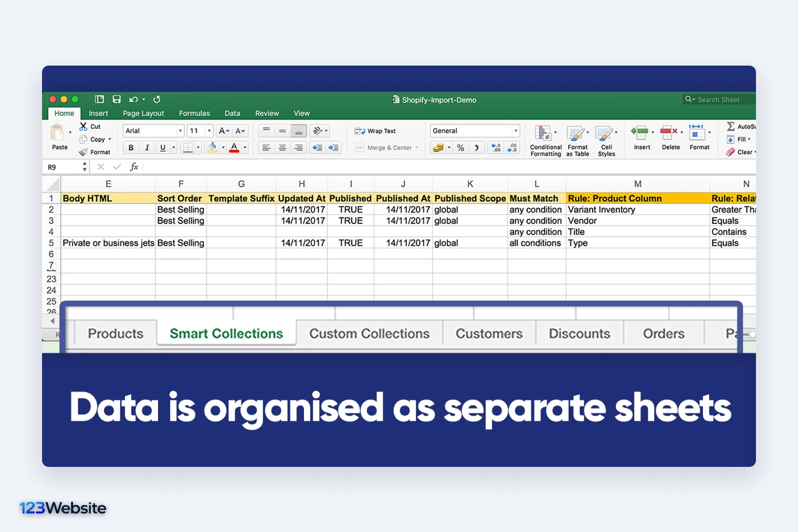Increase font size with large A icon
Viewport: 798px width, 532px height.
pos(224,131)
